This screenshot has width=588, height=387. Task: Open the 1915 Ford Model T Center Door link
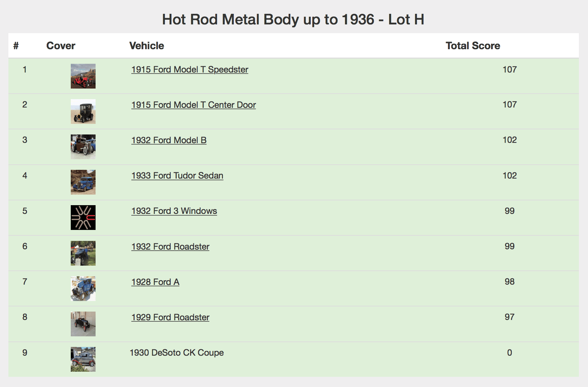coord(193,105)
